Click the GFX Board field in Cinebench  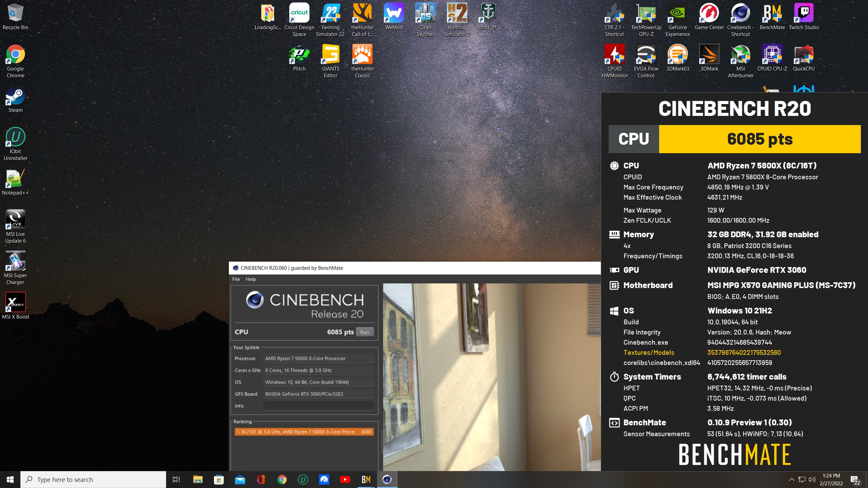318,394
